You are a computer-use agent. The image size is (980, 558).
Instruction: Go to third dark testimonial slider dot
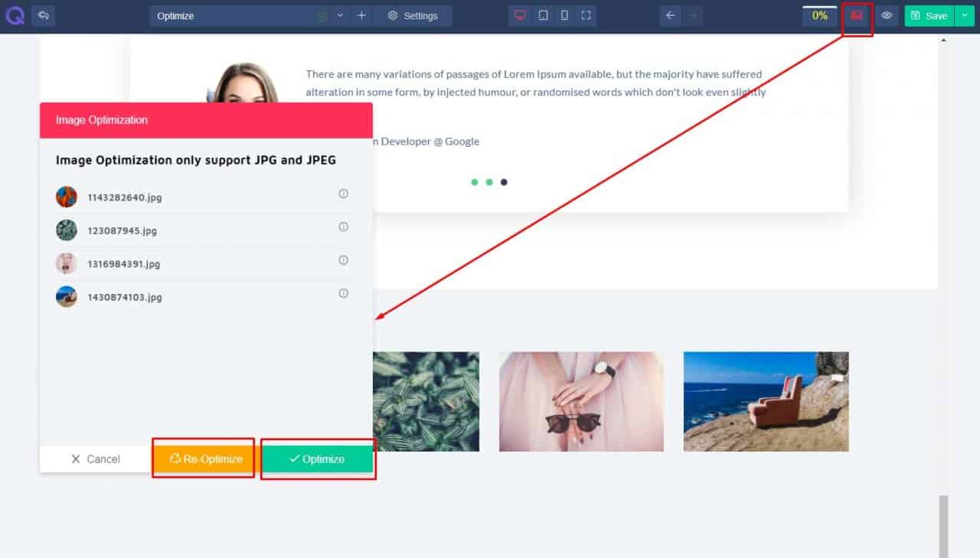pos(504,182)
